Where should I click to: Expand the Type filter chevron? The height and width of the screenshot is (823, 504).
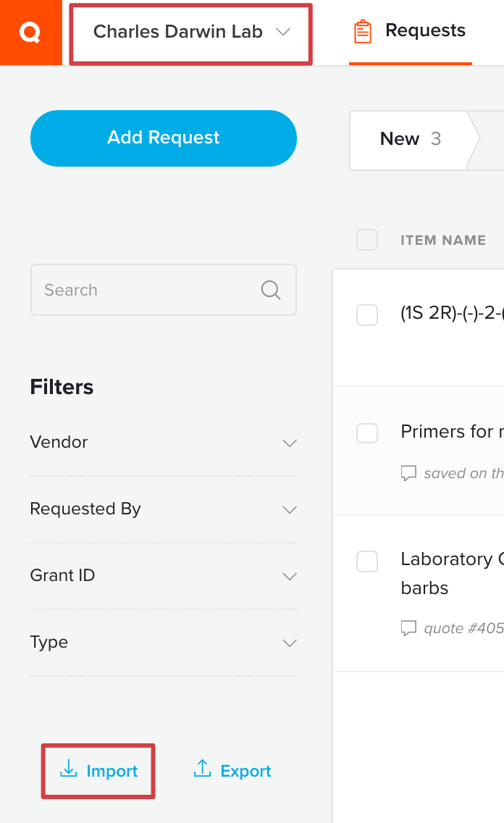pyautogui.click(x=290, y=643)
